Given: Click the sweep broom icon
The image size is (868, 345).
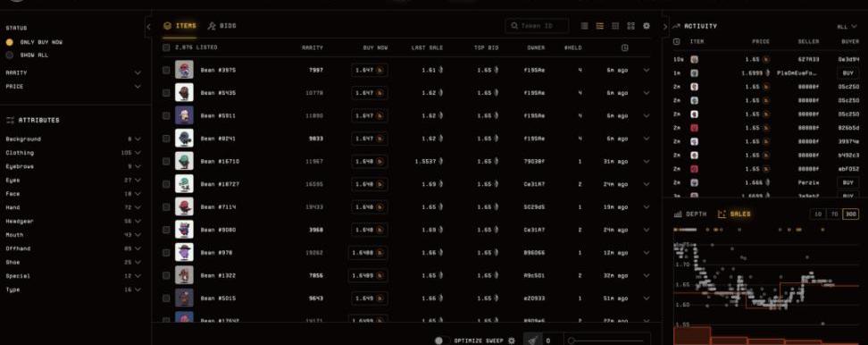Looking at the screenshot, I should [532, 341].
